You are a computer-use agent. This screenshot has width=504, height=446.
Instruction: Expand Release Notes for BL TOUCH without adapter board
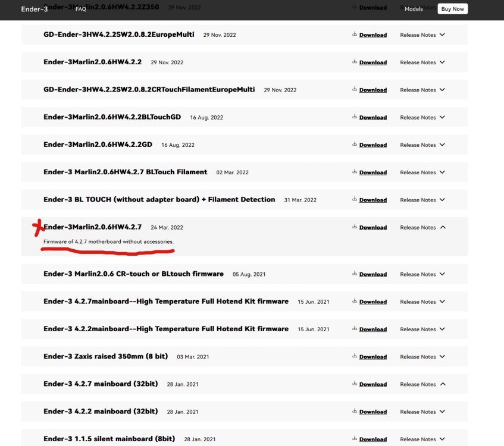(x=422, y=200)
